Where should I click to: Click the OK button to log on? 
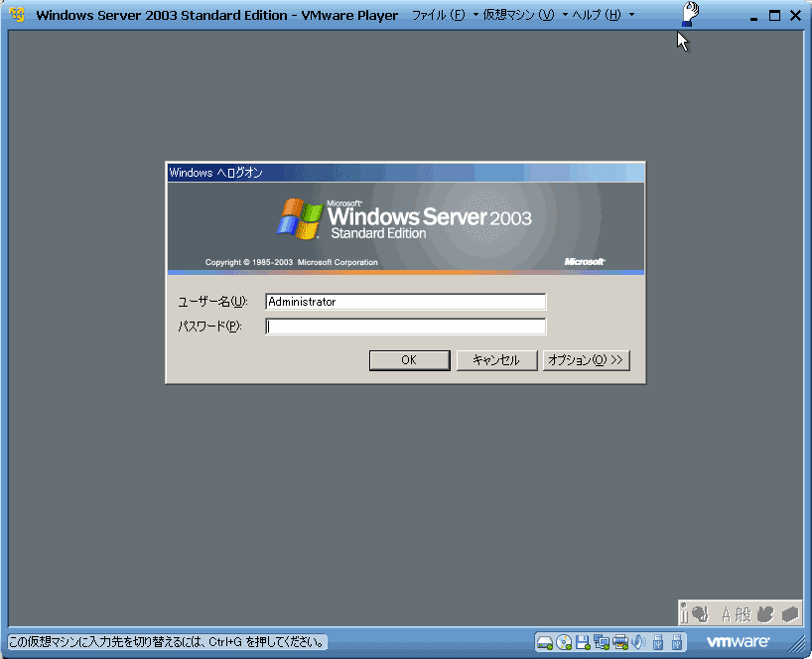click(x=409, y=360)
